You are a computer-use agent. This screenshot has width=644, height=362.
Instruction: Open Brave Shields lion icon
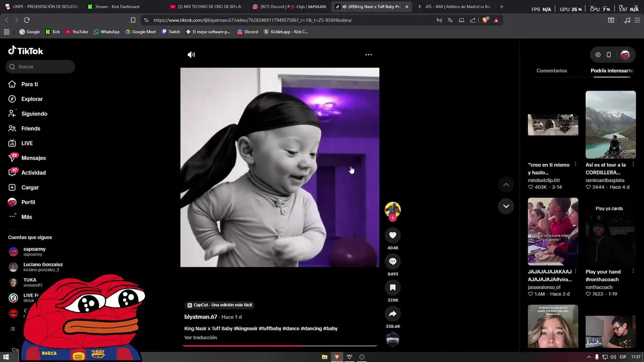(485, 20)
